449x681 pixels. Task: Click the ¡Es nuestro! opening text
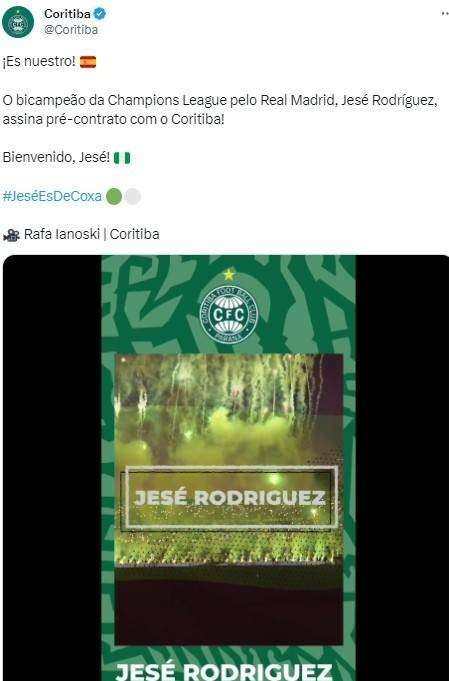39,62
